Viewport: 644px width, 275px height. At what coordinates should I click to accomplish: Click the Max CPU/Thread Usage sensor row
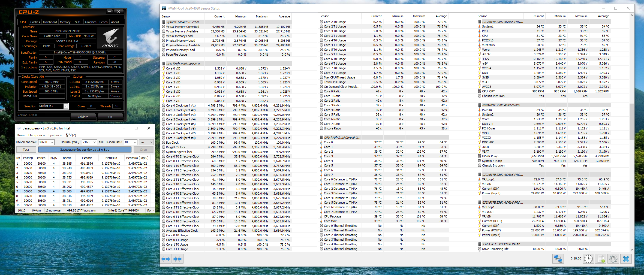384,77
